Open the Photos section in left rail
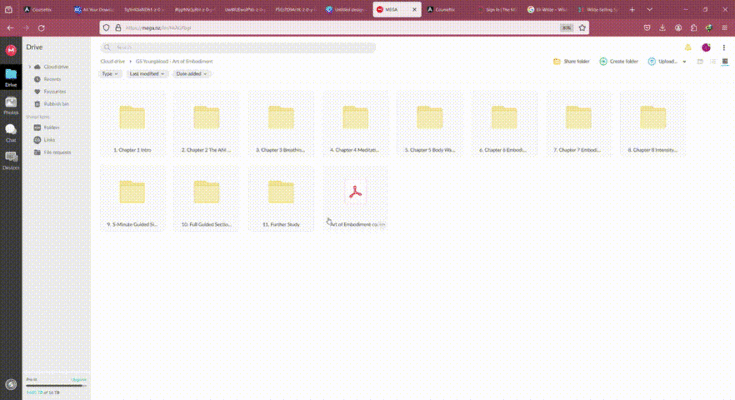 click(x=11, y=103)
